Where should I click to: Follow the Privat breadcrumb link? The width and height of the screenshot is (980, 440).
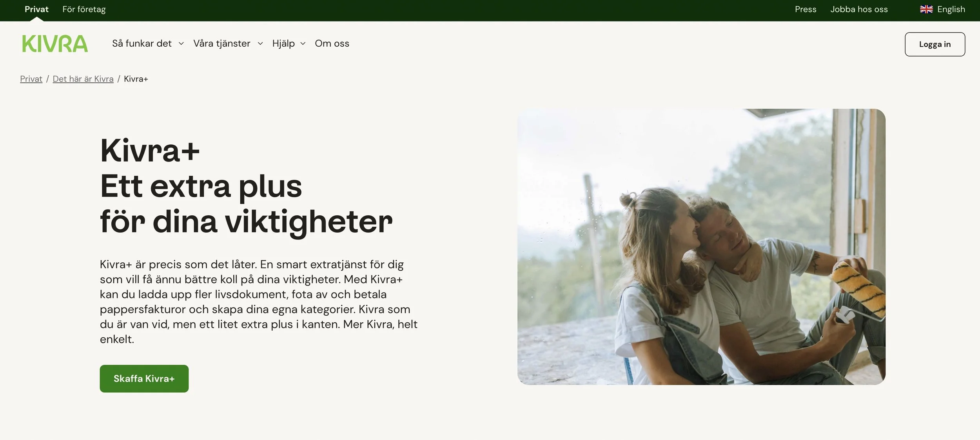click(x=31, y=79)
